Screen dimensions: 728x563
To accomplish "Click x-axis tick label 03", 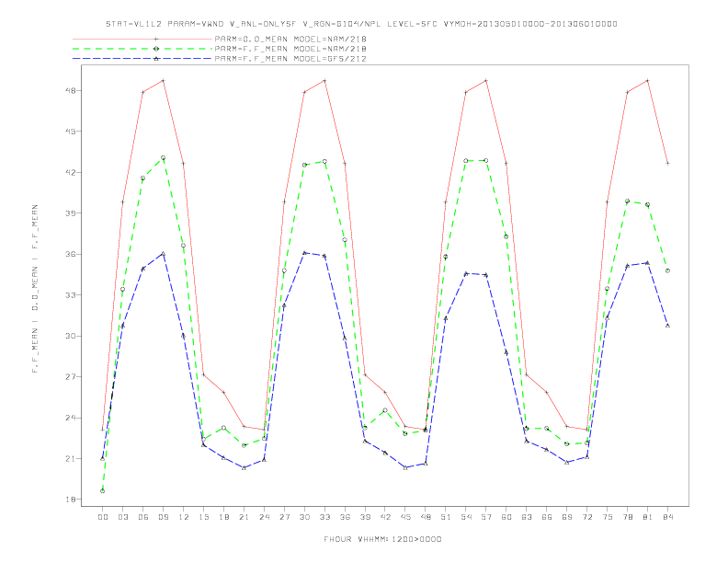I will coord(122,517).
